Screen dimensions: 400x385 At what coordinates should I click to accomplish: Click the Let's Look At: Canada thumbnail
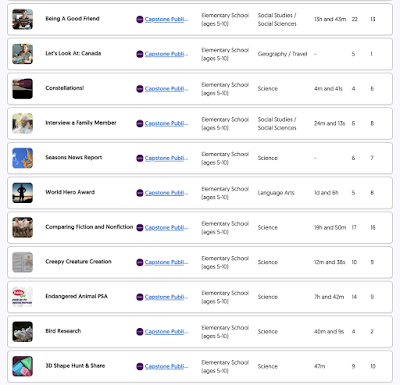coord(23,54)
